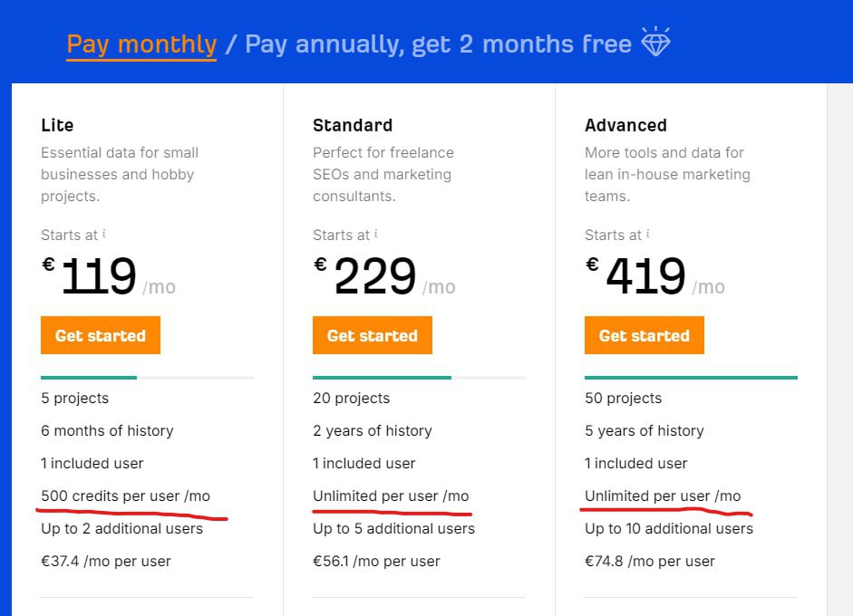Screen dimensions: 853x616
Task: Click the info icon beside Standard's Starts at
Action: [x=376, y=234]
